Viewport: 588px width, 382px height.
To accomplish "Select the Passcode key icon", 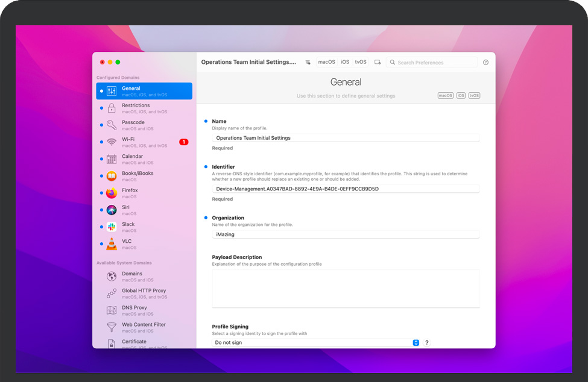I will click(x=112, y=125).
